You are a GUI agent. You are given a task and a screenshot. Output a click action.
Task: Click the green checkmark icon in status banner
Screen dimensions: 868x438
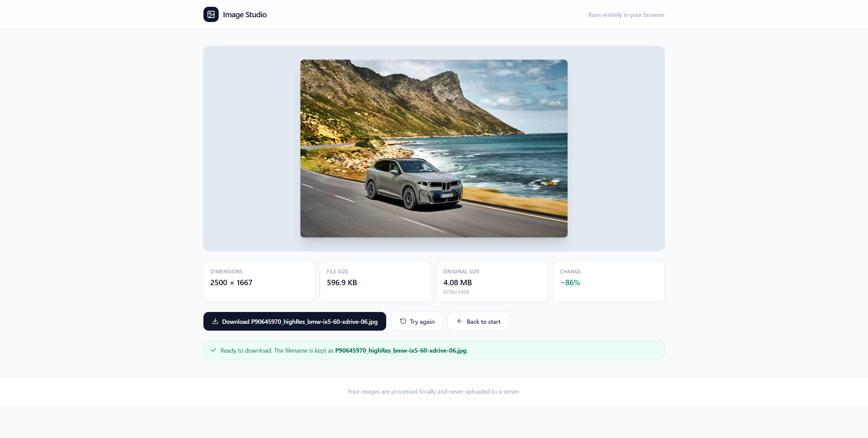tap(214, 350)
